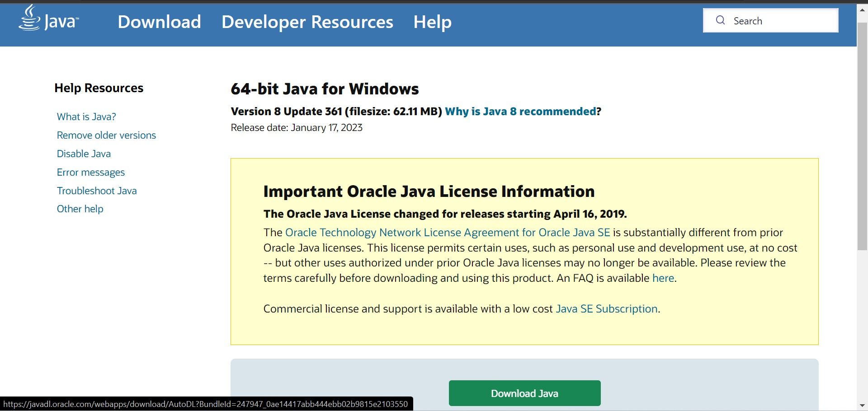
Task: Click the Download Java button
Action: tap(524, 393)
